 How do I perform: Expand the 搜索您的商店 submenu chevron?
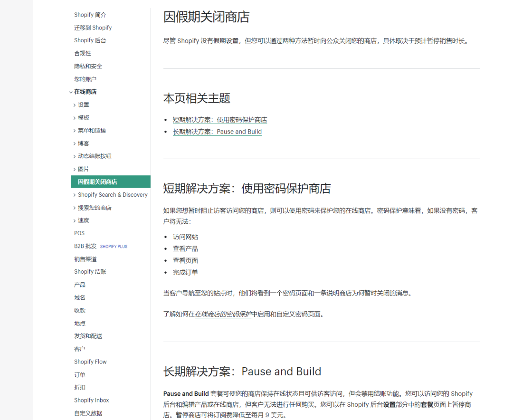pyautogui.click(x=74, y=208)
